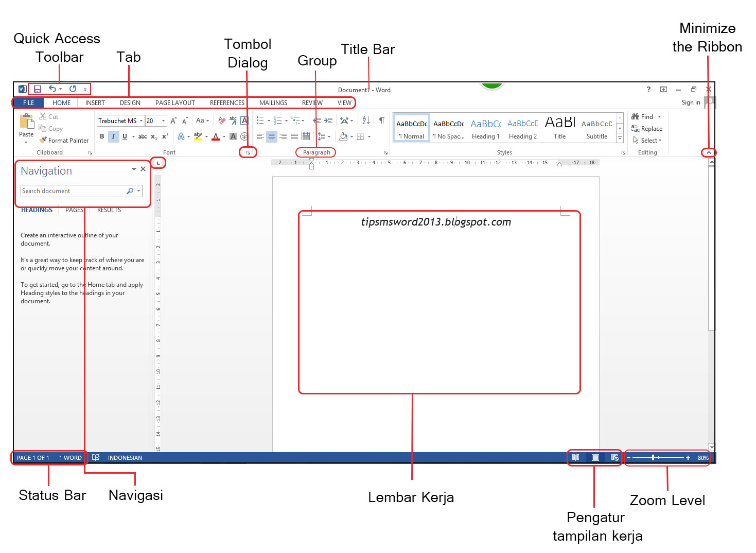The height and width of the screenshot is (553, 756).
Task: Click the Paste clipboard icon
Action: [x=26, y=122]
